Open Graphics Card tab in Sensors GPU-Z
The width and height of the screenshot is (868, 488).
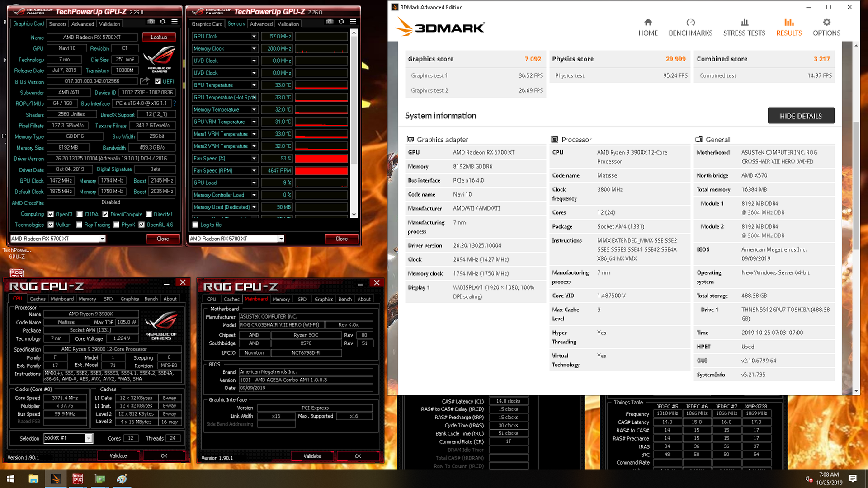[x=207, y=24]
